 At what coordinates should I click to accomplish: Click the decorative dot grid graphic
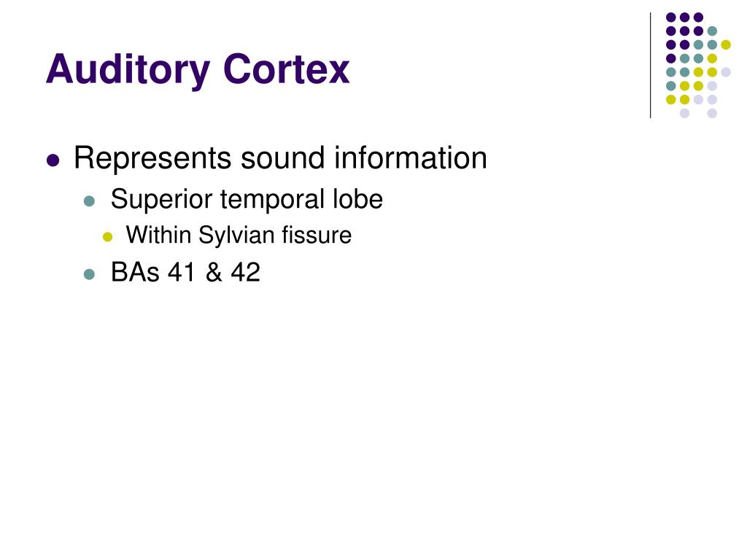click(698, 65)
